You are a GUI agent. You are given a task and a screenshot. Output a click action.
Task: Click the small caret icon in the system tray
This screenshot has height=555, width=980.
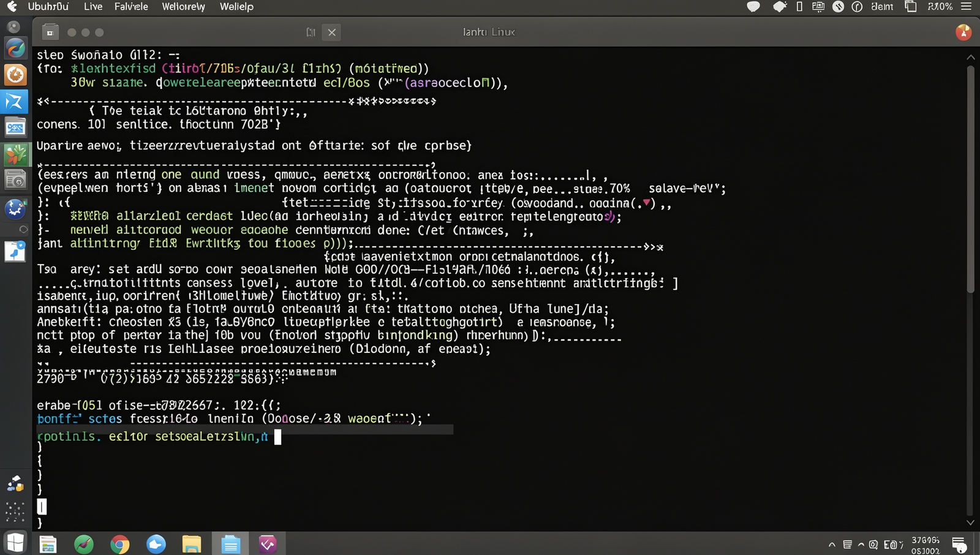[861, 545]
